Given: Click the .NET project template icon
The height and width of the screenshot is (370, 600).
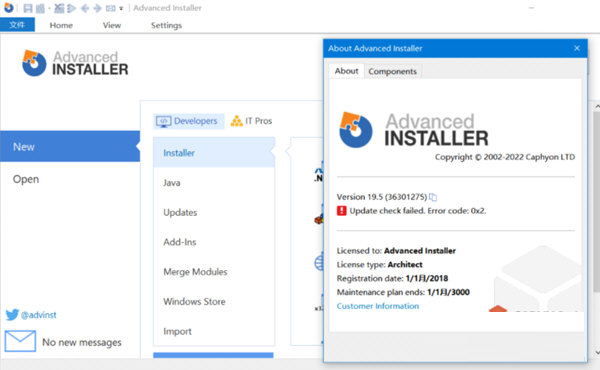Looking at the screenshot, I should click(318, 175).
